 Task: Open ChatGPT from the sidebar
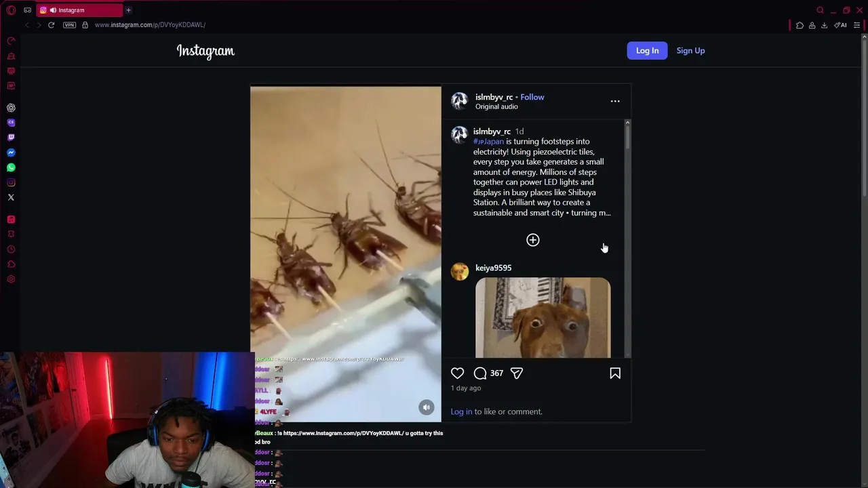pyautogui.click(x=11, y=108)
